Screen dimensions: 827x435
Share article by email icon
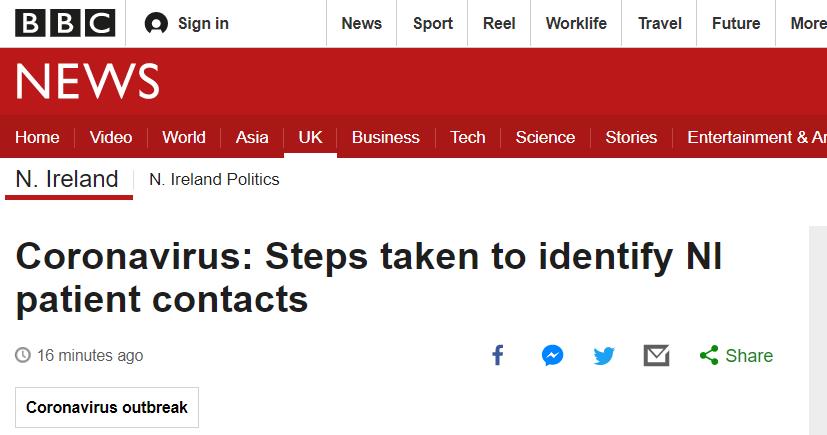[657, 355]
